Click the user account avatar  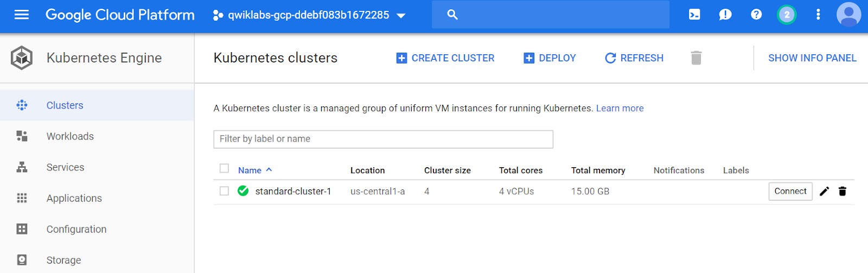pos(848,15)
